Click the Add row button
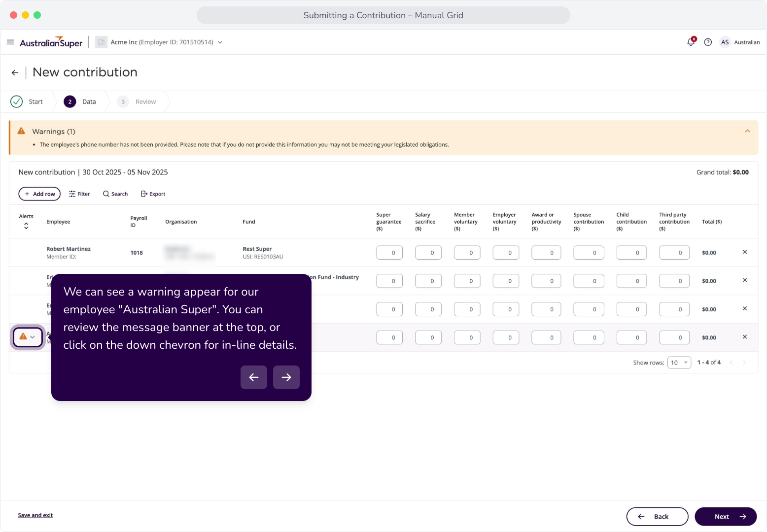 coord(39,194)
